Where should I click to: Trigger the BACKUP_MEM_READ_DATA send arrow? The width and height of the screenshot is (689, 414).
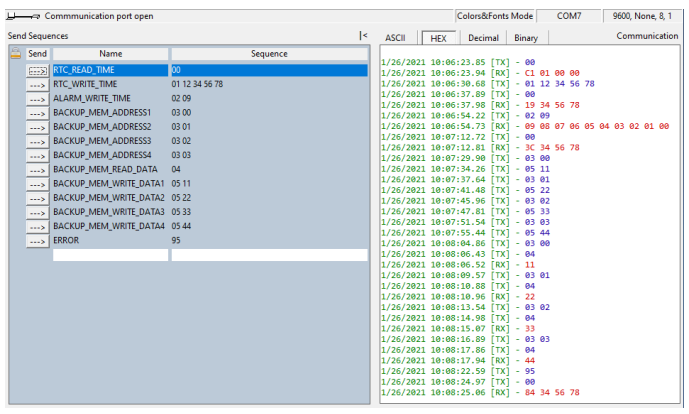click(x=37, y=170)
